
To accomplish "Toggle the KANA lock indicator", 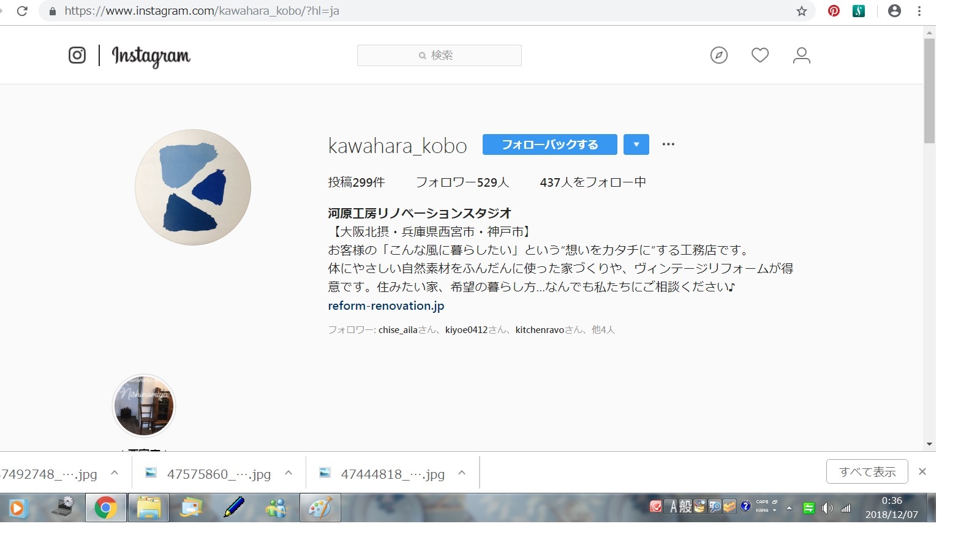I will [x=762, y=511].
